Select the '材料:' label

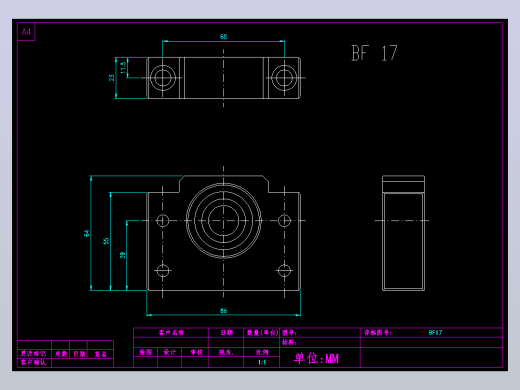coord(289,342)
